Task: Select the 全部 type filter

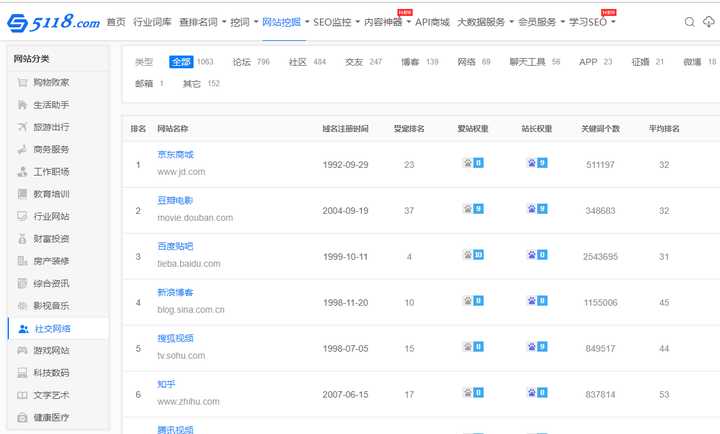Action: coord(181,62)
